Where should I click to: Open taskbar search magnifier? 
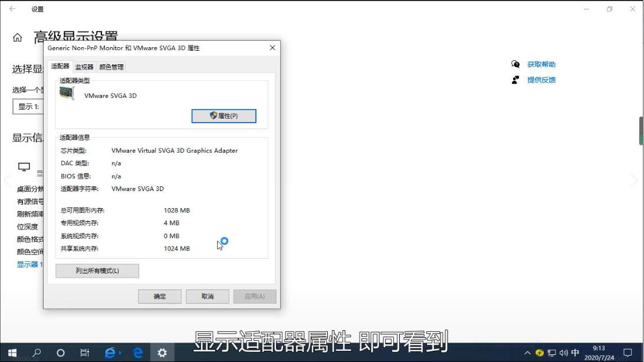coord(37,353)
